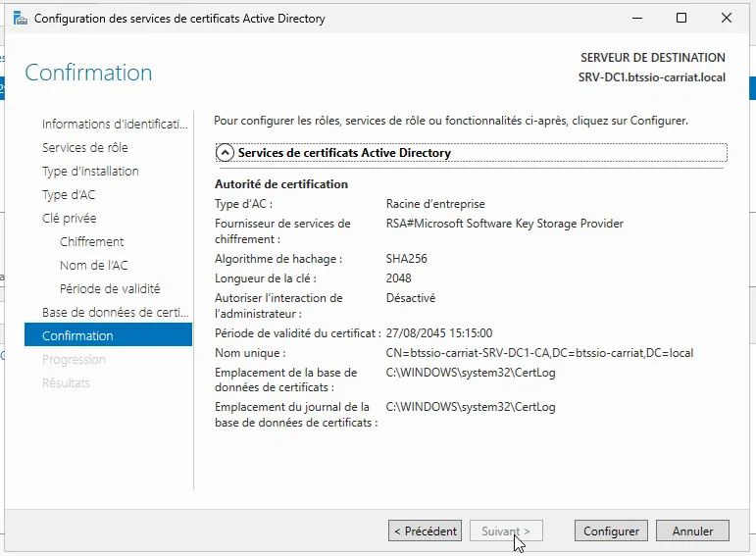Viewport: 756px width, 556px height.
Task: Open the Informations d'identification step
Action: [114, 125]
